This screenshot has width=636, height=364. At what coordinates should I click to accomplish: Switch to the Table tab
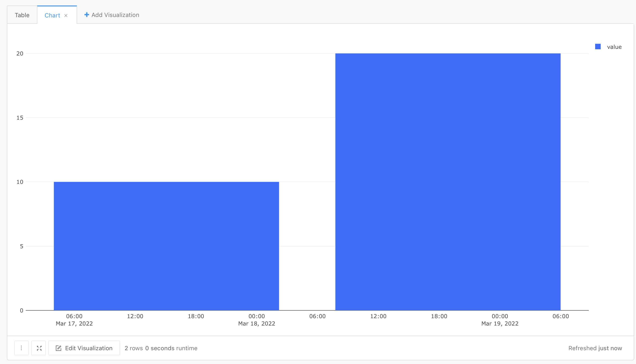(x=22, y=15)
